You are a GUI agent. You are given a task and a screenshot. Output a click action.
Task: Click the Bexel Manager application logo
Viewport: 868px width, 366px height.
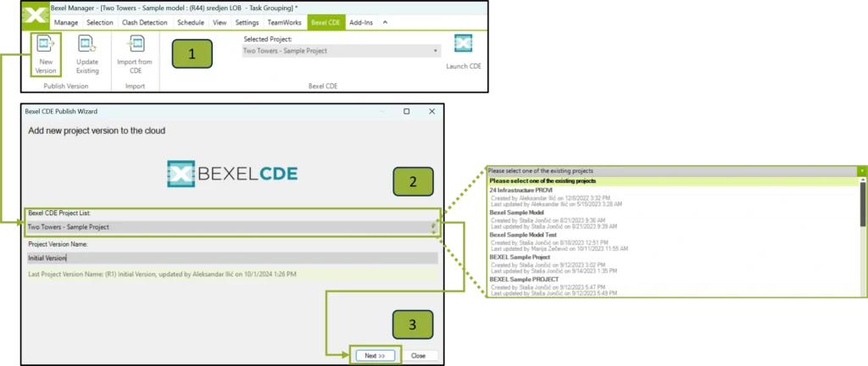point(35,15)
